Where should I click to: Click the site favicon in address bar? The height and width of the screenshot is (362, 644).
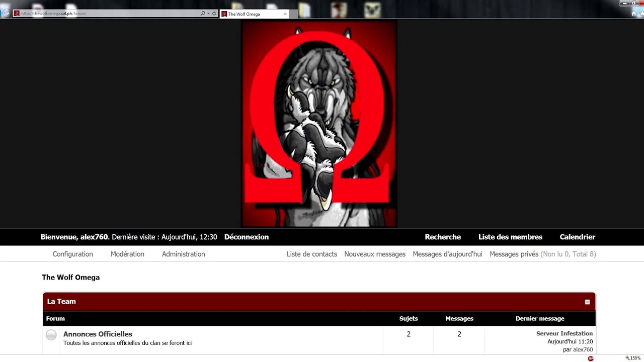(16, 14)
